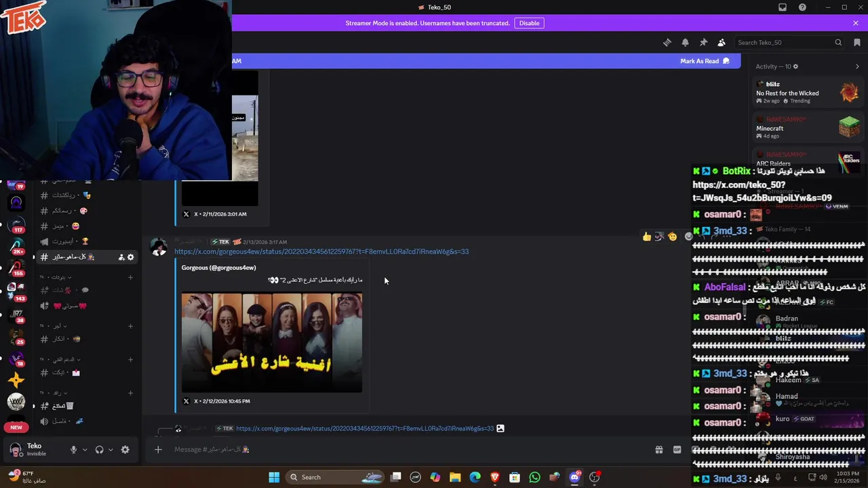This screenshot has height=488, width=868.
Task: Toggle headphones deafen in user panel
Action: (x=99, y=449)
